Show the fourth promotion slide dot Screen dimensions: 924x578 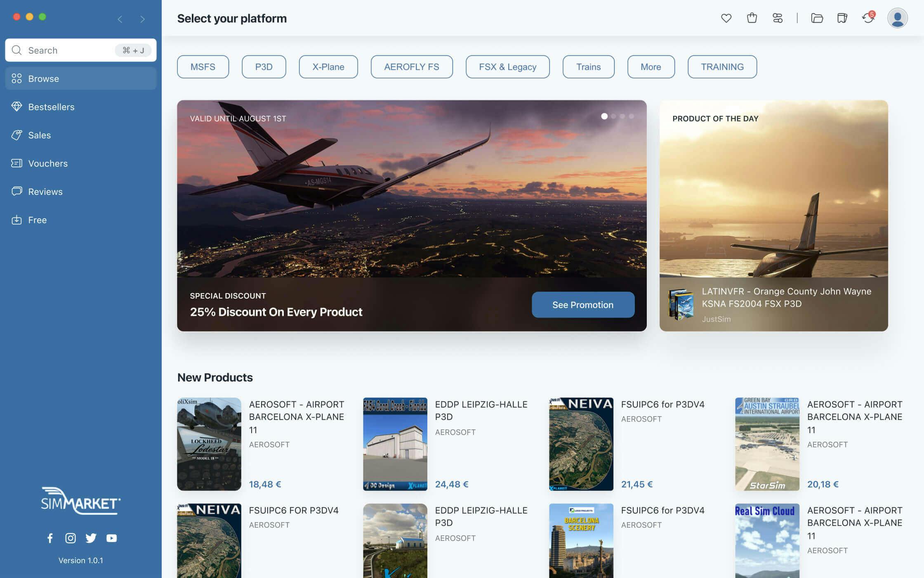tap(632, 116)
